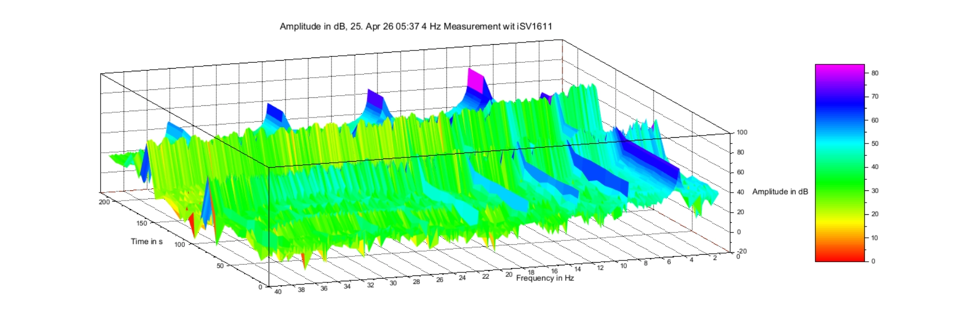Image resolution: width=980 pixels, height=326 pixels.
Task: Select the 24 tick on the frequency axis
Action: [462, 278]
